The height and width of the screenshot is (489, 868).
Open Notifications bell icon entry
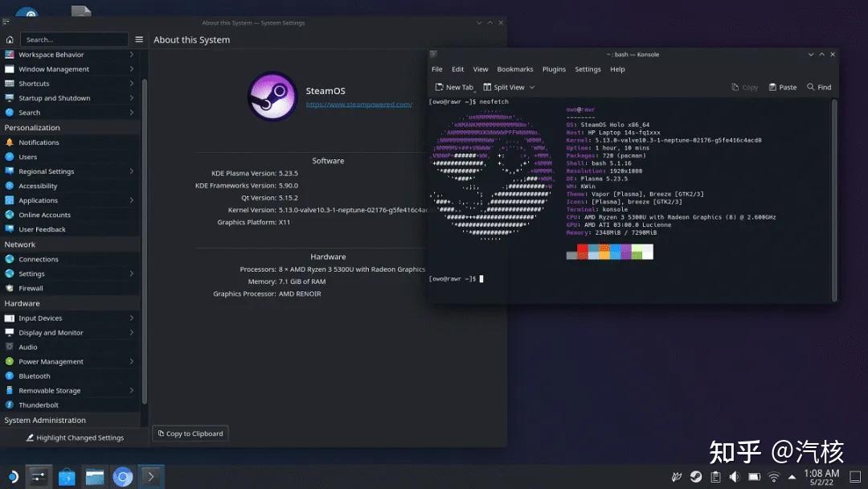[x=10, y=142]
